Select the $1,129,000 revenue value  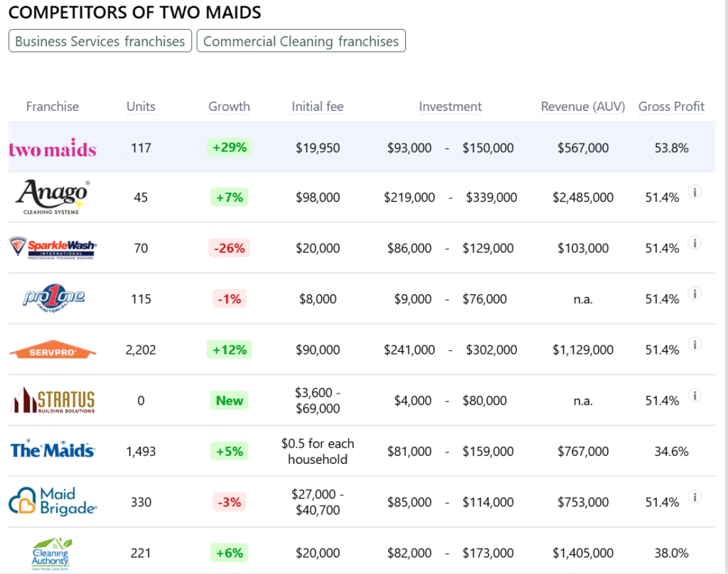tap(583, 350)
